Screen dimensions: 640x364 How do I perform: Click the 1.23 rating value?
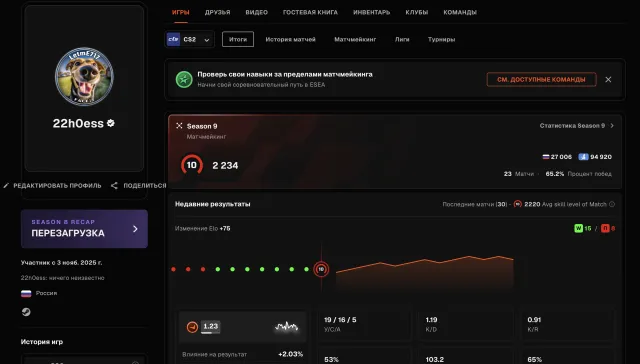click(x=211, y=326)
